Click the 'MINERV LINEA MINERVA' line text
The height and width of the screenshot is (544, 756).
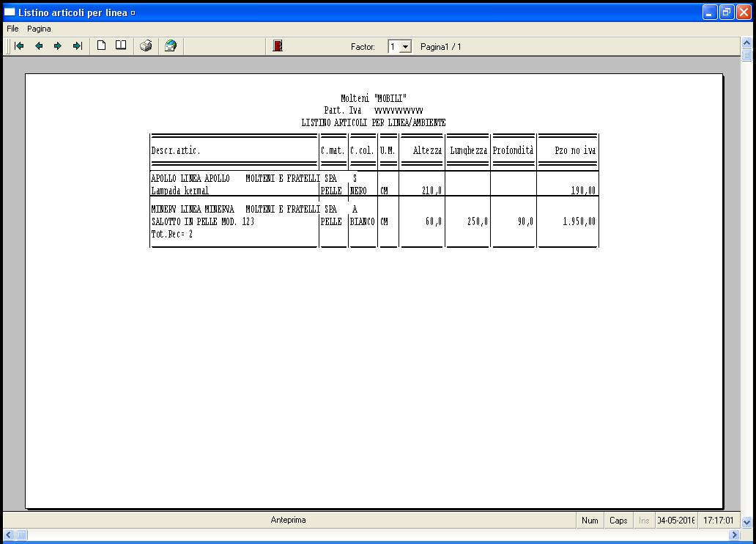(x=193, y=210)
